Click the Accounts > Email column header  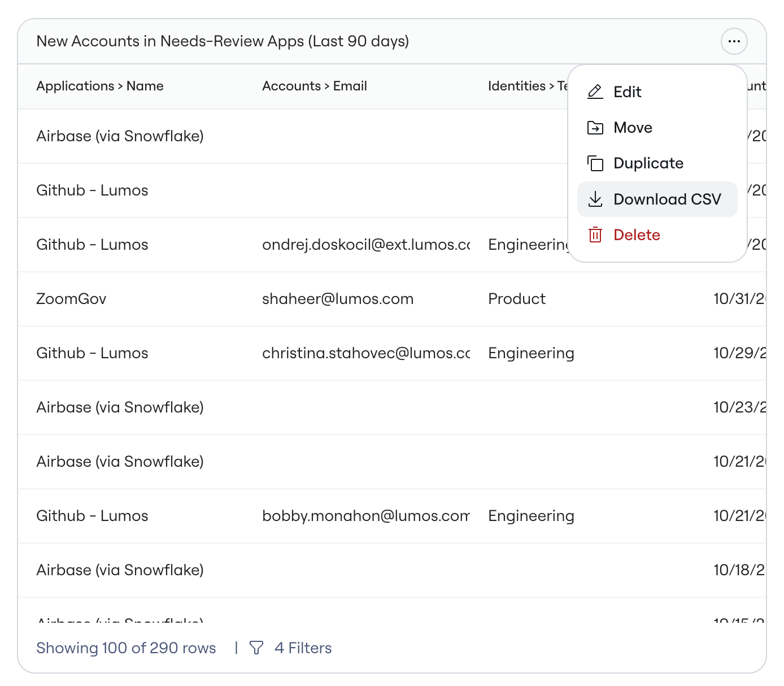point(315,86)
